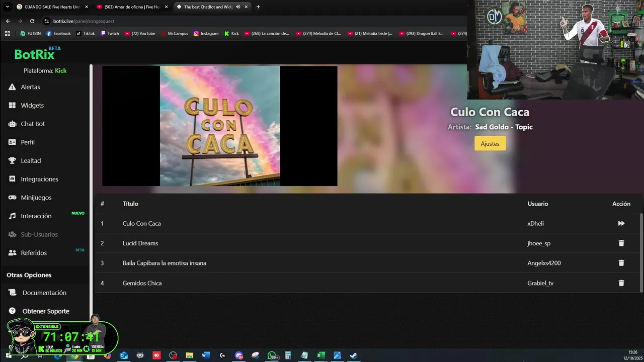Open the FUTBIN bookmark
The height and width of the screenshot is (362, 644).
coord(30,34)
